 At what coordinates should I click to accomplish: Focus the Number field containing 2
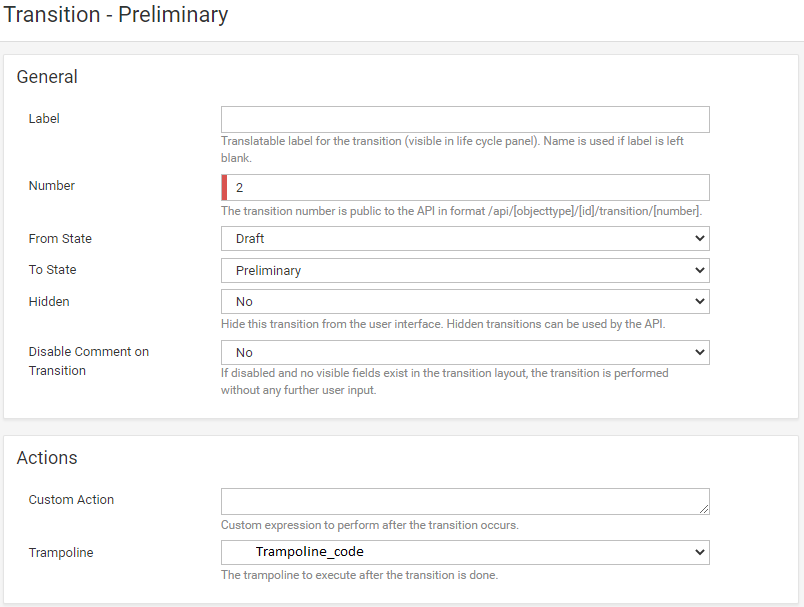click(468, 187)
